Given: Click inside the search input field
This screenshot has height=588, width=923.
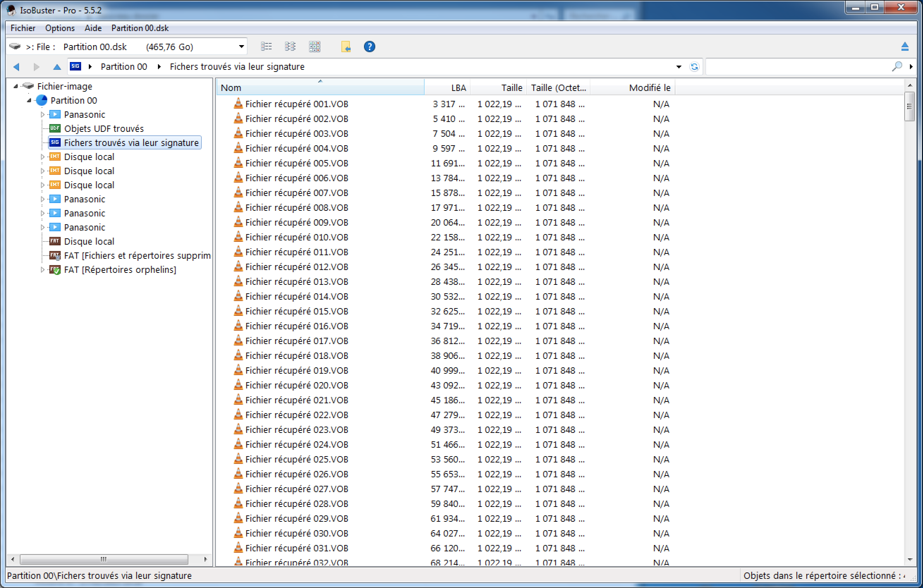Looking at the screenshot, I should click(x=798, y=67).
